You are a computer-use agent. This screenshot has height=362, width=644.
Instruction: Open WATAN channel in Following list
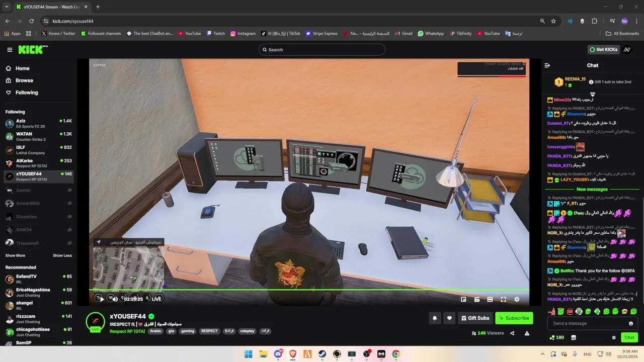[38, 137]
